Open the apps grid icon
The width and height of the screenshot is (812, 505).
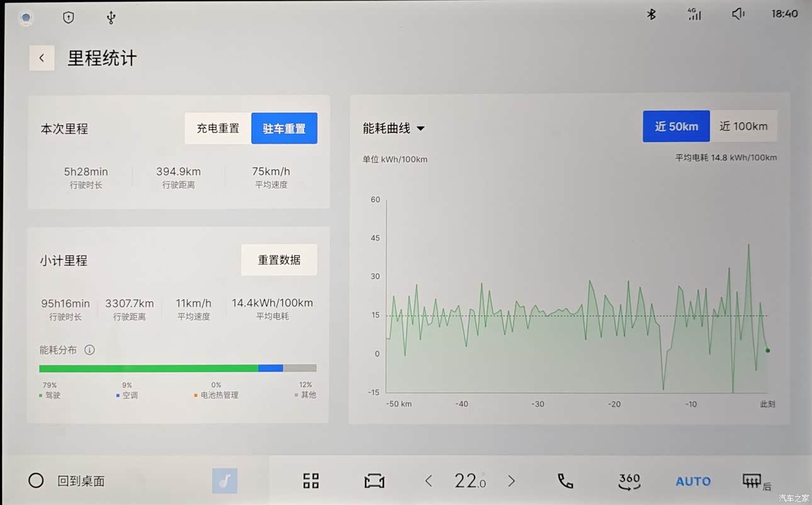pos(311,481)
